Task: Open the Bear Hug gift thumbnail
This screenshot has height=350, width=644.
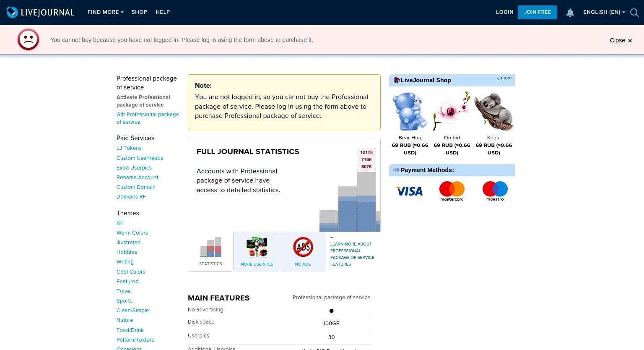Action: (x=410, y=111)
